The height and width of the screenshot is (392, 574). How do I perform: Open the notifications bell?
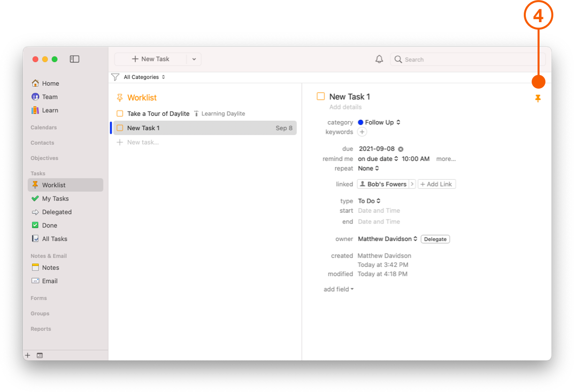379,59
